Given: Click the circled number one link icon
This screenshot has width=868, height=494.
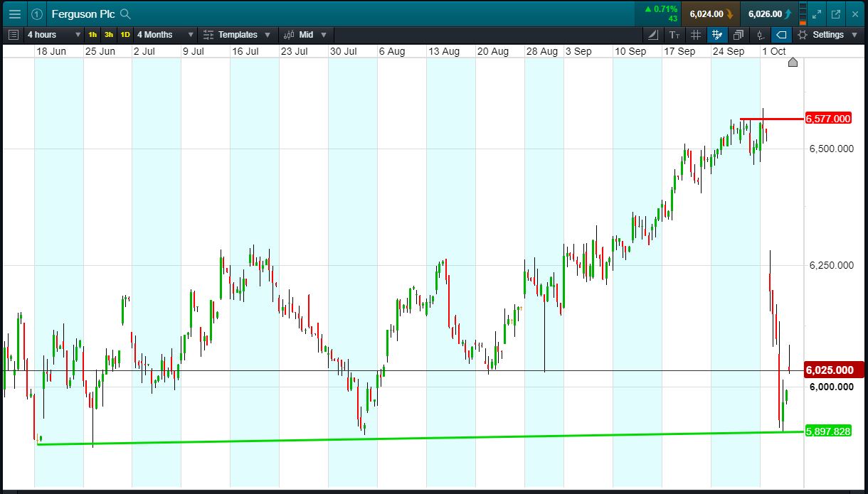Looking at the screenshot, I should [37, 14].
